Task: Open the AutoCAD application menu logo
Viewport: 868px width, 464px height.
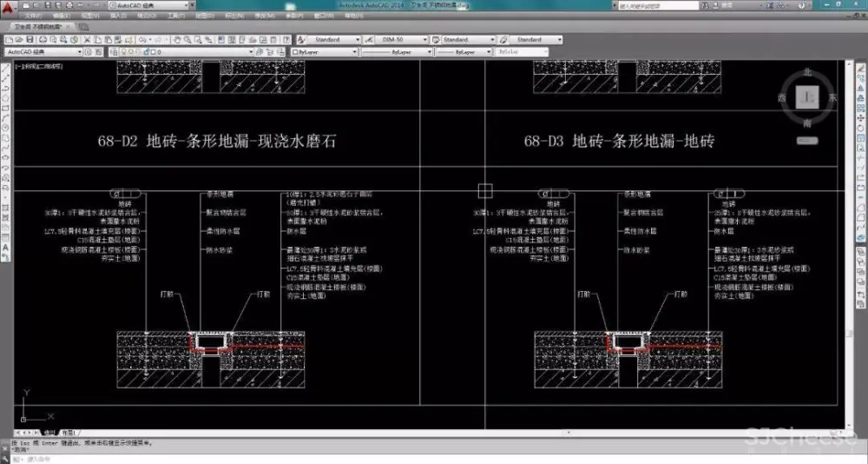Action: coord(8,7)
